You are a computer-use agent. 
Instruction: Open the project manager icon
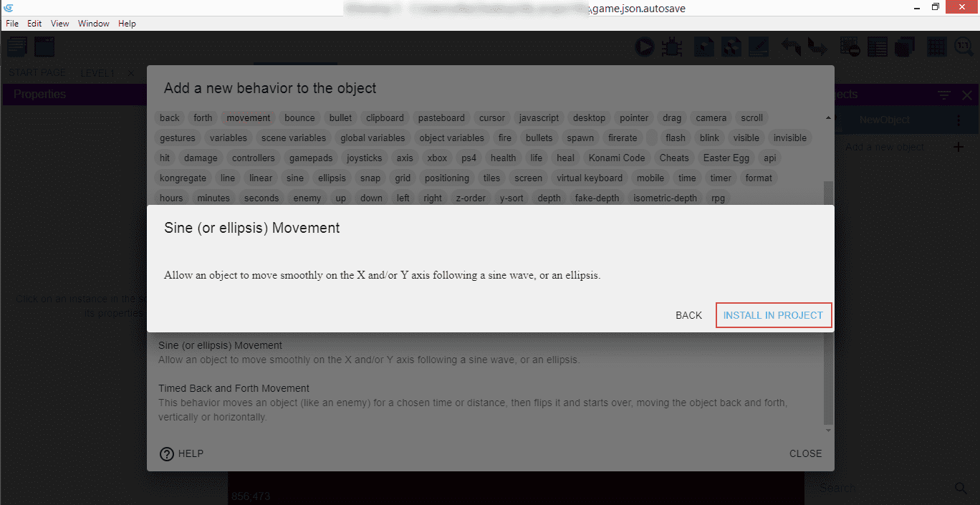pos(17,47)
